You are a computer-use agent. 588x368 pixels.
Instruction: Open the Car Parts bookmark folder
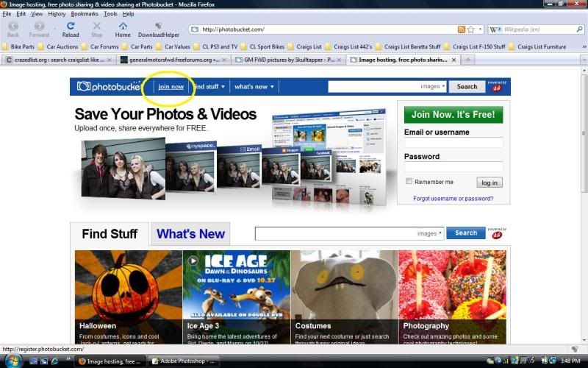pos(137,47)
